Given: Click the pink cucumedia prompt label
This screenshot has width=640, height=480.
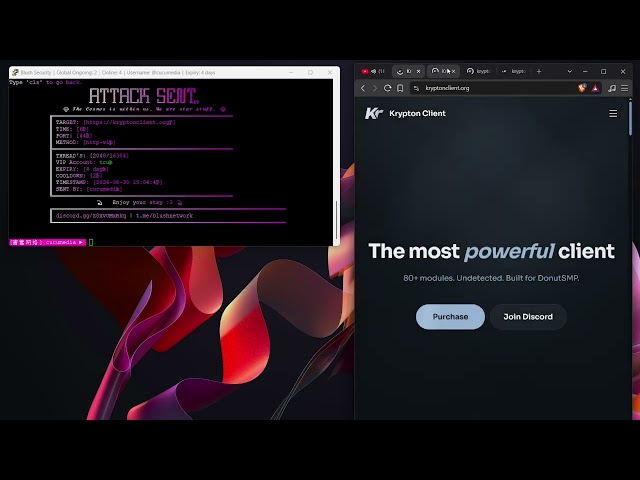Looking at the screenshot, I should pyautogui.click(x=47, y=242).
